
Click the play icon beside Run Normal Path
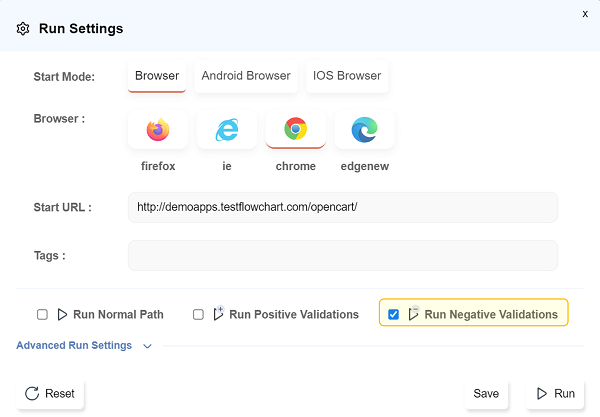pos(62,314)
